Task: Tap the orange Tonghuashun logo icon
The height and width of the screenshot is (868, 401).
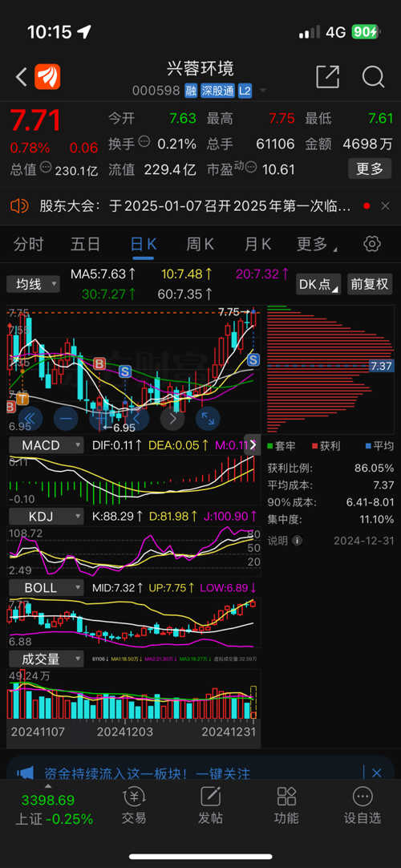Action: click(x=47, y=77)
